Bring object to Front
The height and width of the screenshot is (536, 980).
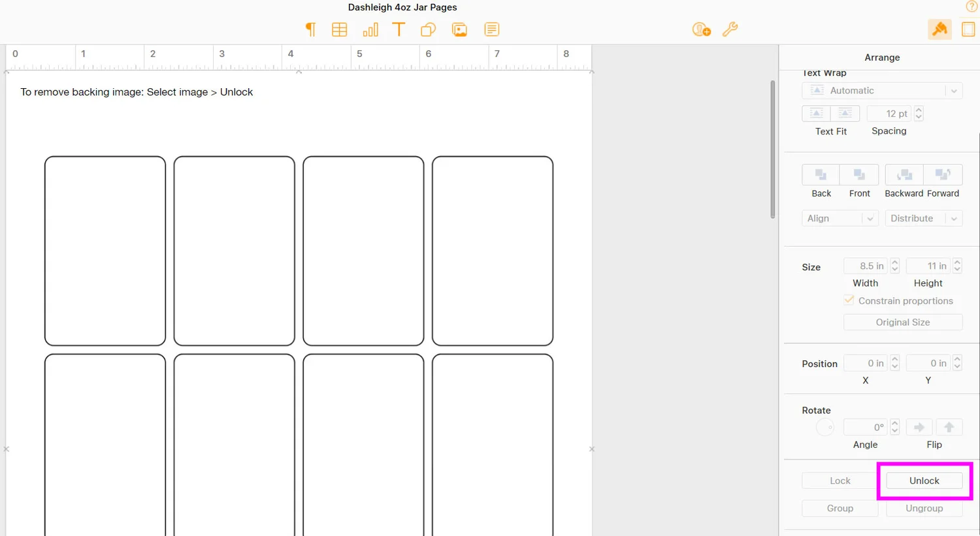[x=859, y=175]
